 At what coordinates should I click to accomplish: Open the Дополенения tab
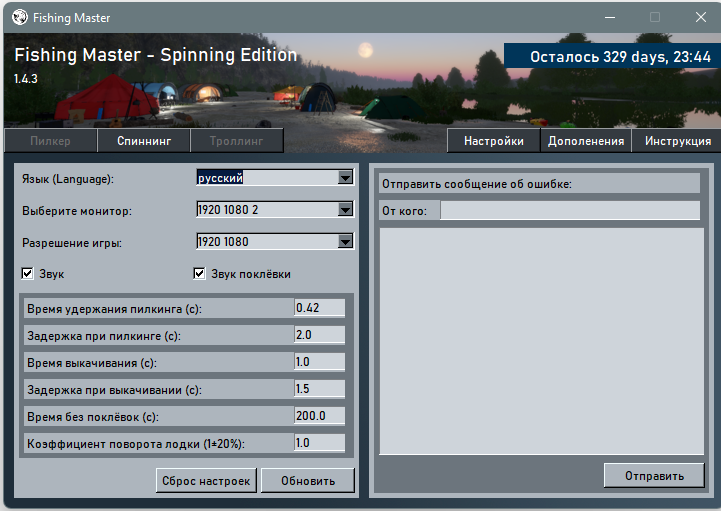click(x=586, y=141)
